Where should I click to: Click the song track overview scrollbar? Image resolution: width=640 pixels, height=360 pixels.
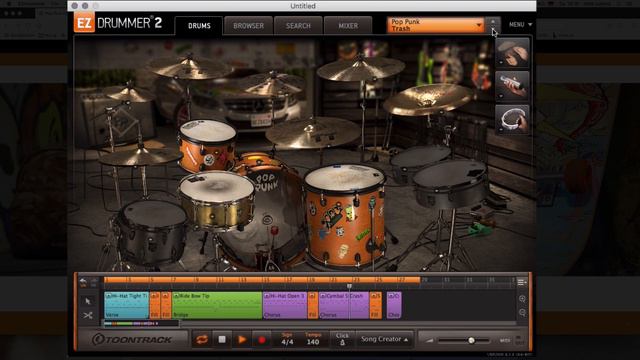(x=141, y=324)
